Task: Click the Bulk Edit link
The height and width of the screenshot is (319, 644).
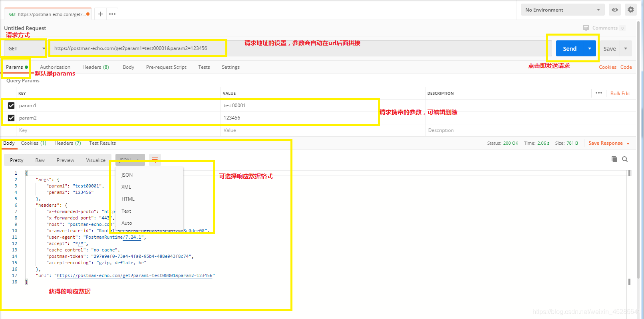Action: point(620,93)
